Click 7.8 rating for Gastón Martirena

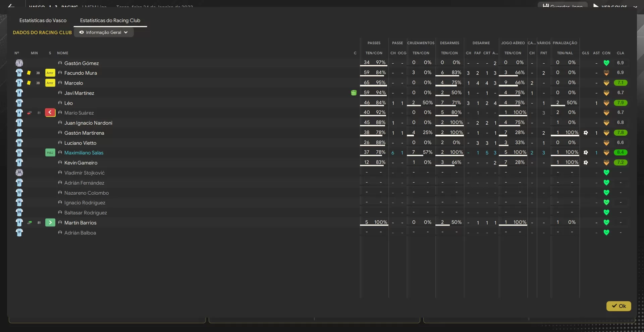(x=621, y=133)
